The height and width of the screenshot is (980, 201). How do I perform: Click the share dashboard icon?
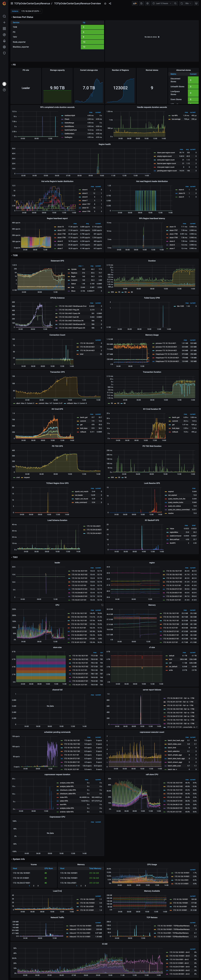click(x=110, y=3)
